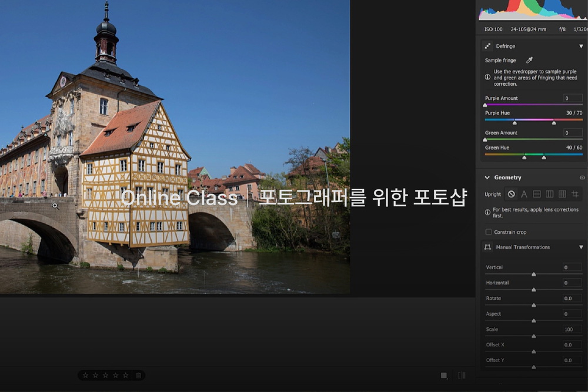Image resolution: width=588 pixels, height=392 pixels.
Task: Apply Upright Vertical perspective correction
Action: tap(550, 193)
